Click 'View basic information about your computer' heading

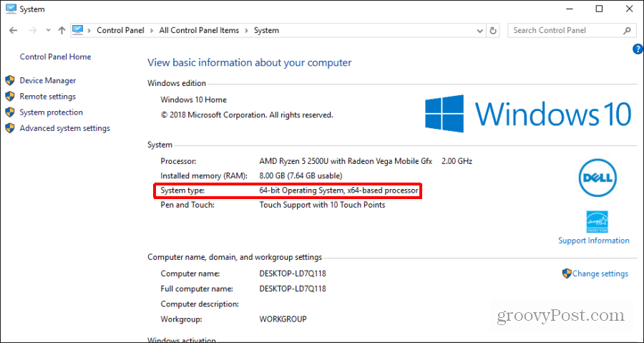[x=249, y=63]
